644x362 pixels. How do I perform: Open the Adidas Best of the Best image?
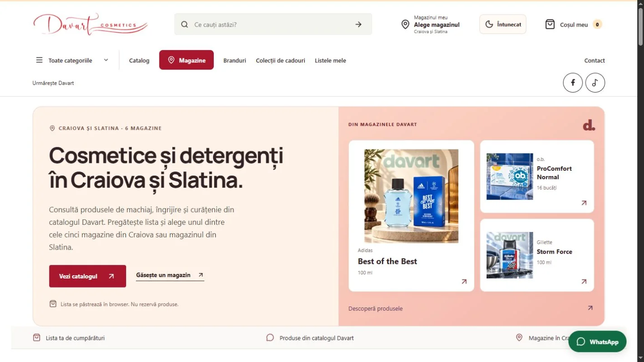point(411,196)
